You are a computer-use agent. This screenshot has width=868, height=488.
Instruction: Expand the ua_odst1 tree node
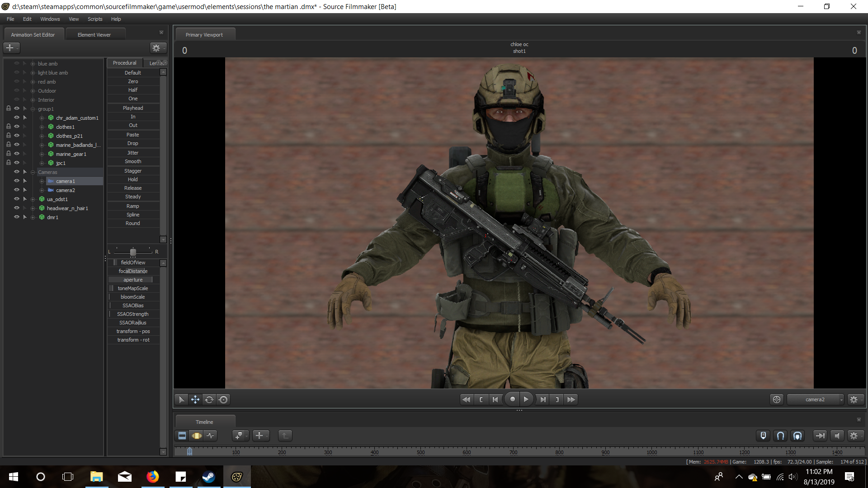coord(33,199)
